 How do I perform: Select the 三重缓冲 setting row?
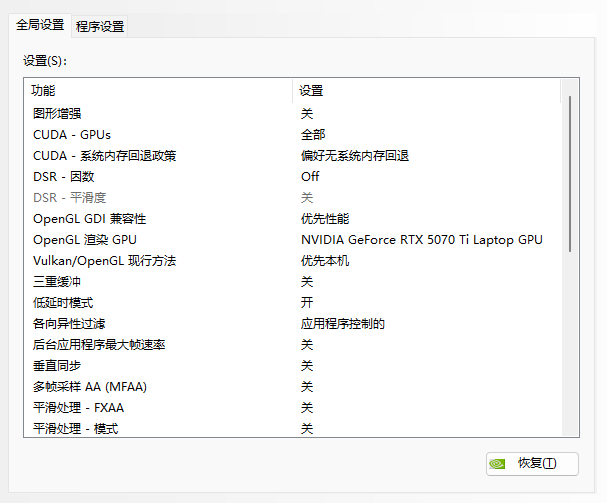pyautogui.click(x=56, y=281)
